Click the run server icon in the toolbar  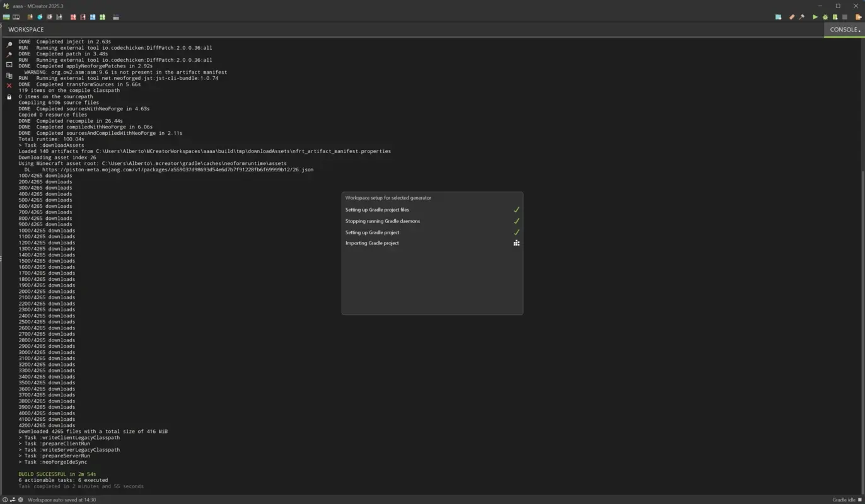click(835, 17)
